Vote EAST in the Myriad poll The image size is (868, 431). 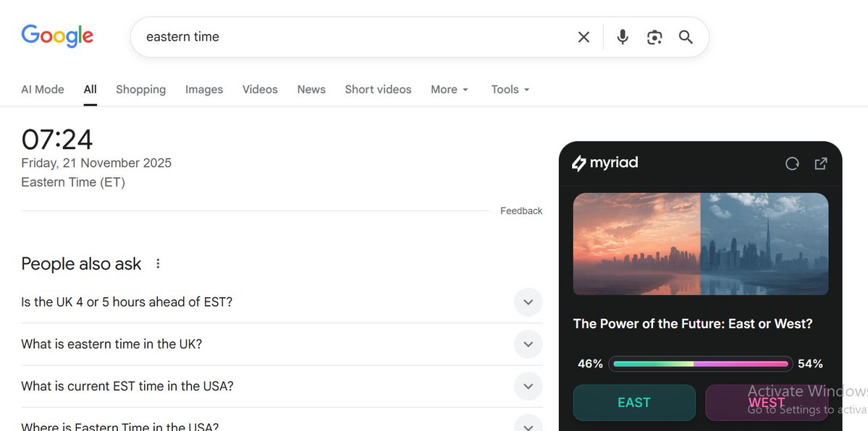coord(633,402)
